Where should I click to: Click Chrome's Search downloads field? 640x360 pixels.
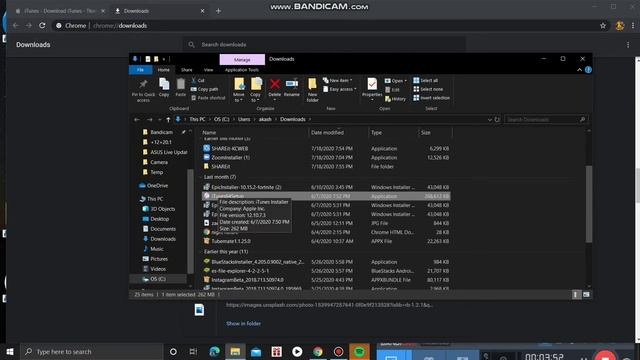[324, 44]
